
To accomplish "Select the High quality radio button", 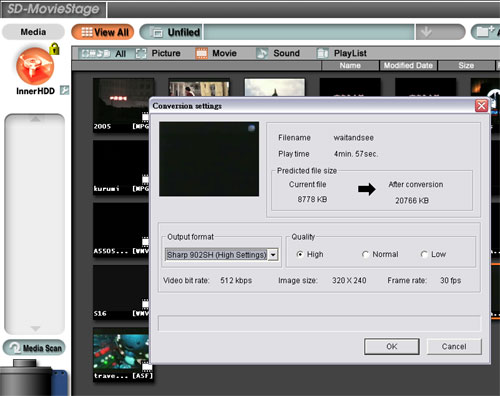I will [x=300, y=254].
